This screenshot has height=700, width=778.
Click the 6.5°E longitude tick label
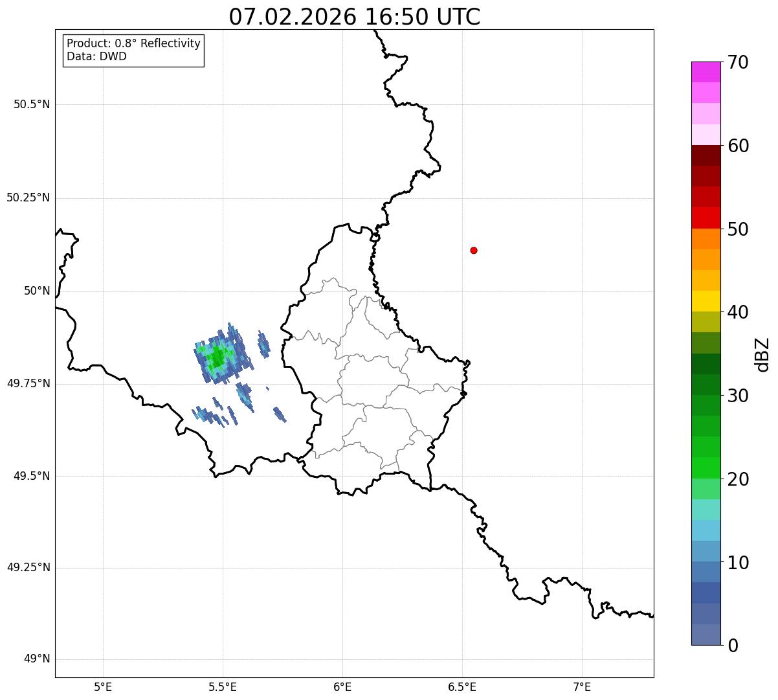pos(462,687)
